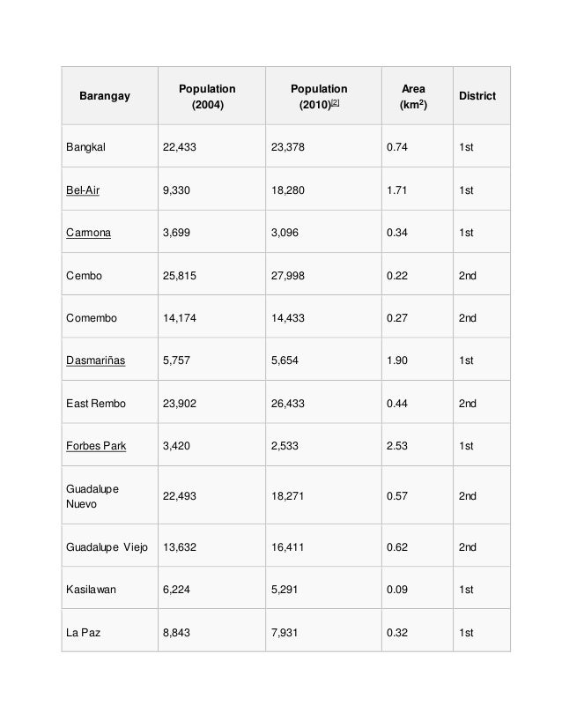The width and height of the screenshot is (562, 728).
Task: Open the Carmona barangay link
Action: point(88,233)
